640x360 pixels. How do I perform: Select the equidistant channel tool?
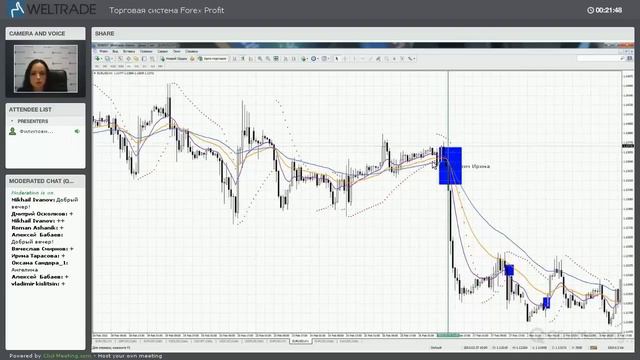(x=378, y=59)
